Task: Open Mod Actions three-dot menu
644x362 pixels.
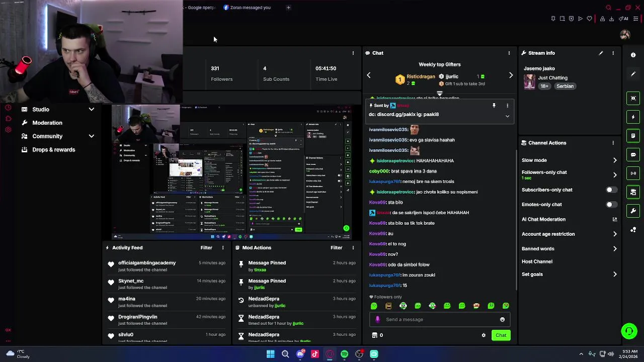Action: [x=353, y=247]
